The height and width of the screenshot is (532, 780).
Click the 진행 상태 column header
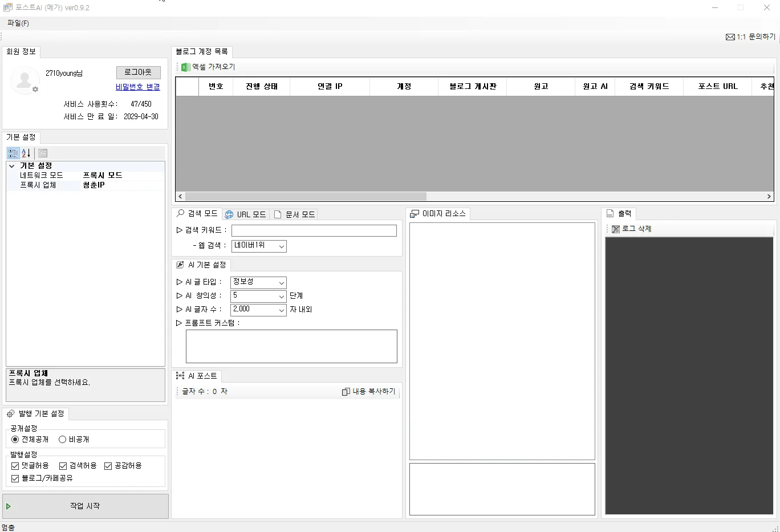[x=262, y=87]
